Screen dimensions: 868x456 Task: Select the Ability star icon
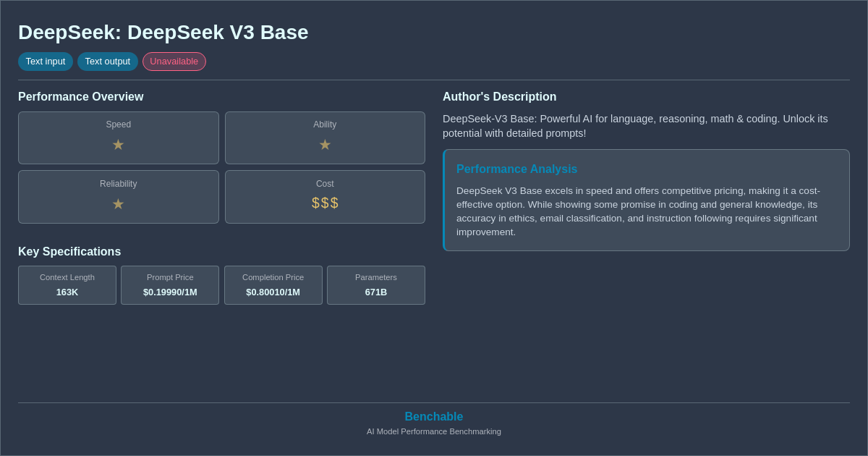325,145
